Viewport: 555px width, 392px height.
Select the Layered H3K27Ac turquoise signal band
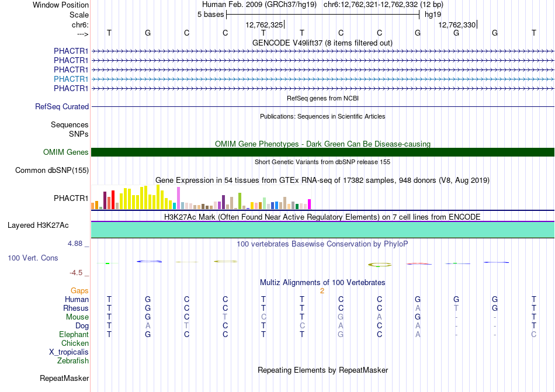(322, 230)
